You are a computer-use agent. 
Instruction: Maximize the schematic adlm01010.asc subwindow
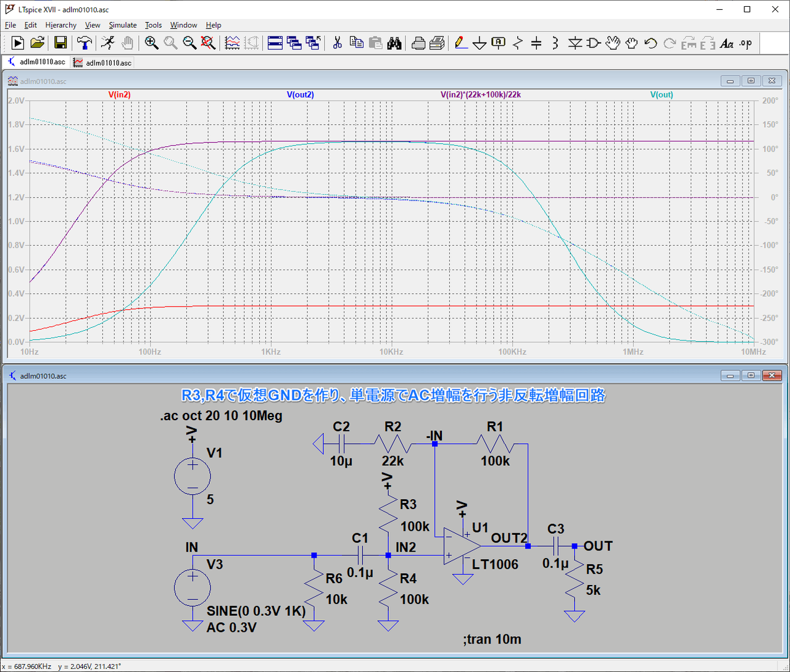[751, 375]
